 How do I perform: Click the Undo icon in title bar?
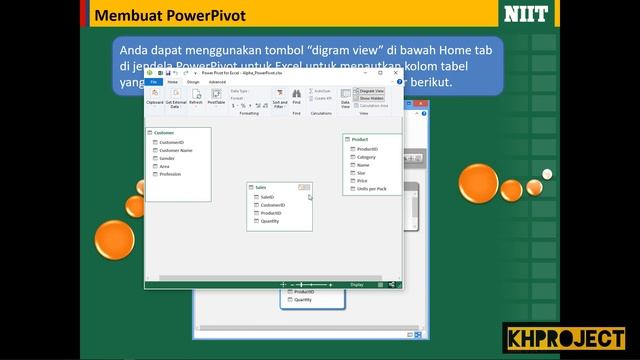click(176, 73)
